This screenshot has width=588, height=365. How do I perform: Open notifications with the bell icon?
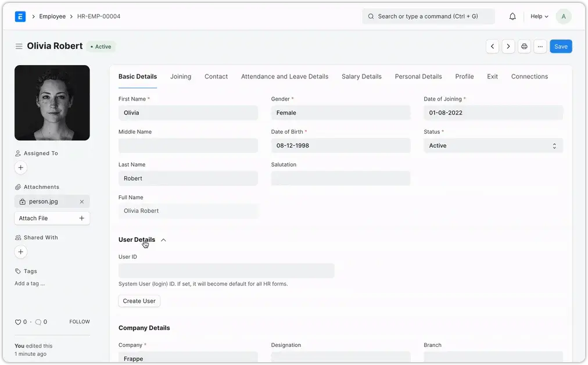click(x=512, y=16)
